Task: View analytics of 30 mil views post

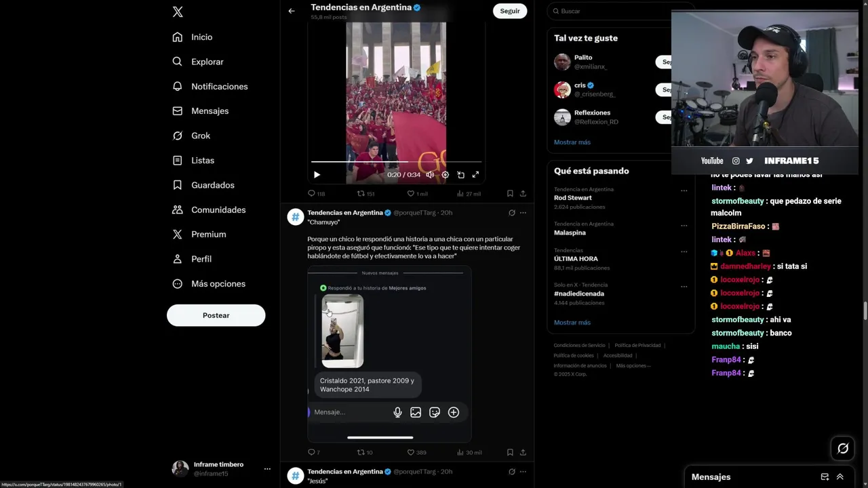Action: coord(469,453)
